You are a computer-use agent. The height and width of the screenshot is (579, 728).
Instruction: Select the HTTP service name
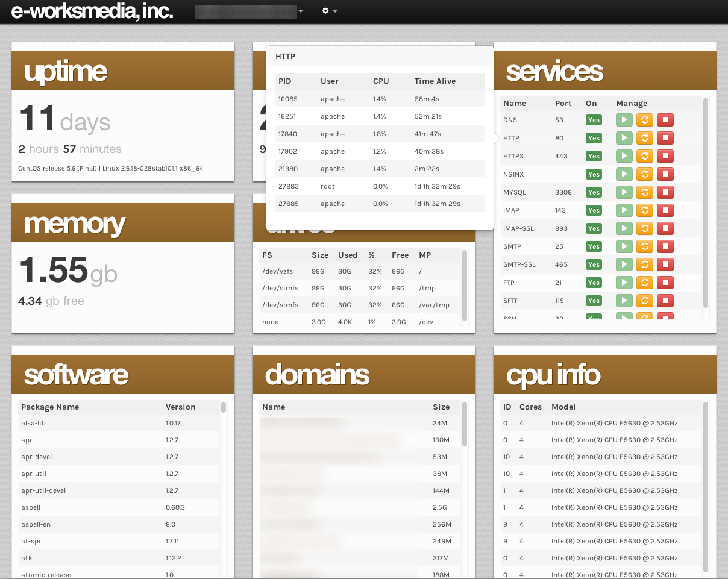point(511,138)
